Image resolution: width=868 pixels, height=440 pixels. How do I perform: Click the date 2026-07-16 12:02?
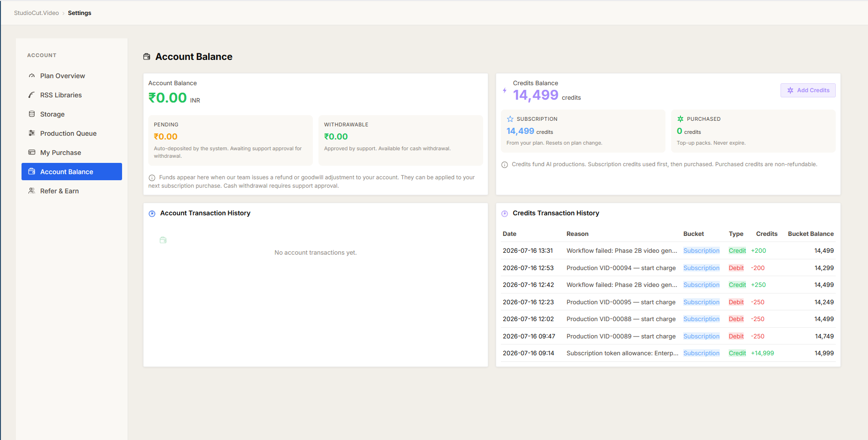click(x=528, y=319)
